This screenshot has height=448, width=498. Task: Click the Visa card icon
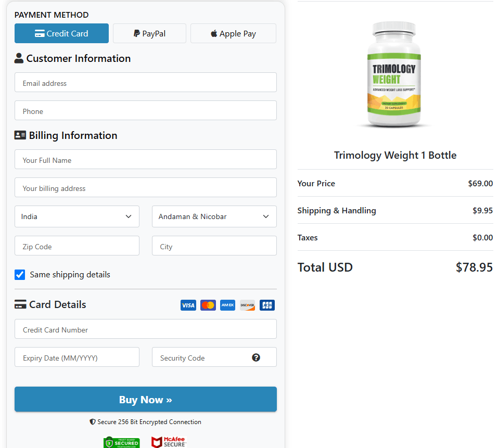188,305
